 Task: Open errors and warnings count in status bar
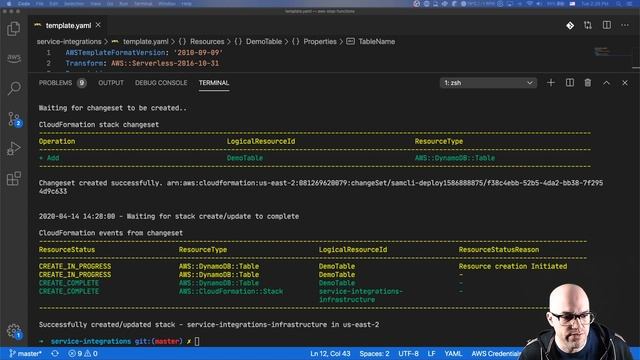coord(83,353)
